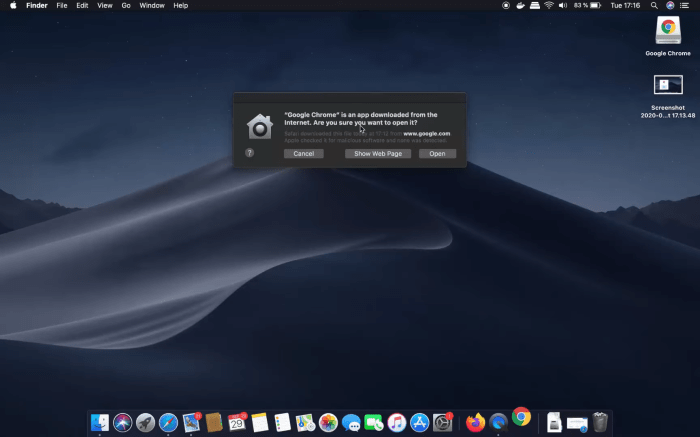
Task: Open the Edit menu
Action: point(82,5)
